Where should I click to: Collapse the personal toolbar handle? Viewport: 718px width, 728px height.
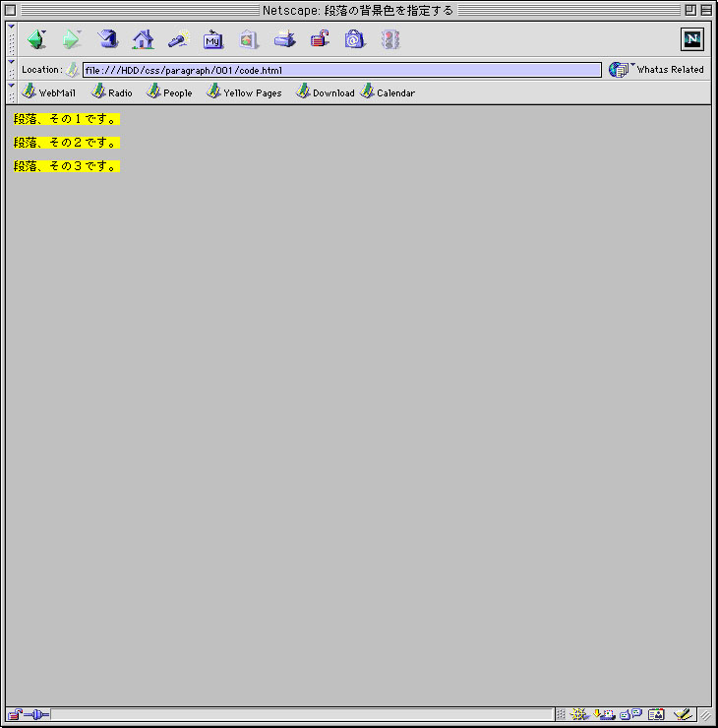pos(12,92)
